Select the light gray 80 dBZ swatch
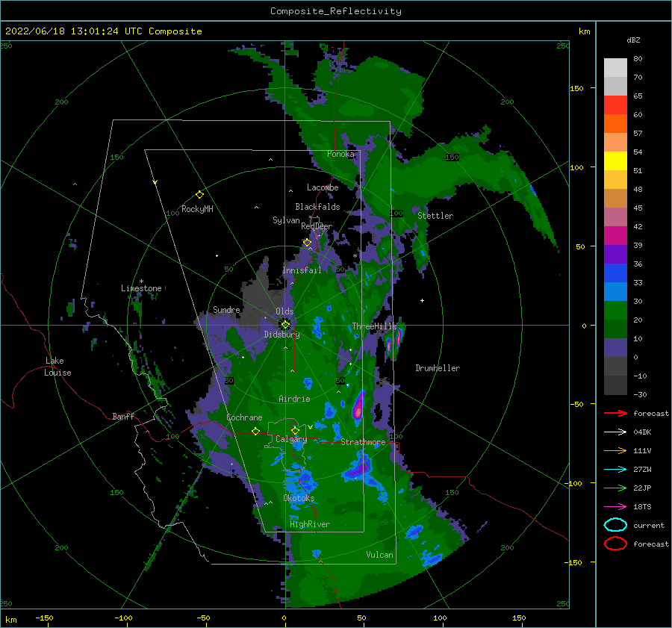 (x=615, y=67)
